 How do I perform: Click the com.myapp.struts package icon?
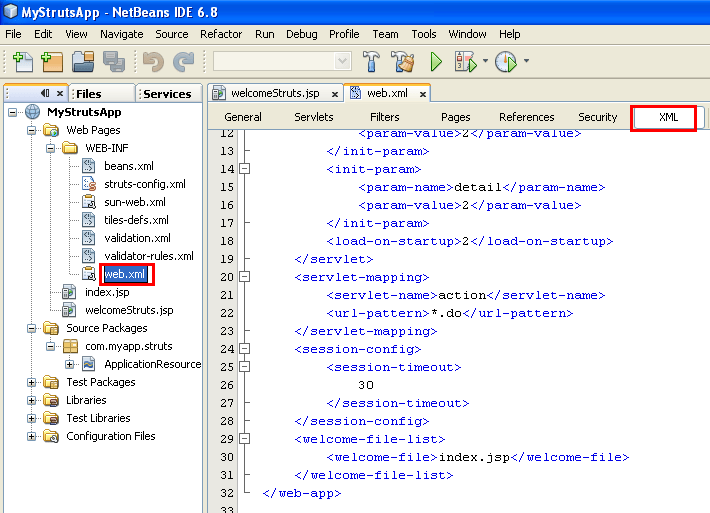pyautogui.click(x=70, y=346)
